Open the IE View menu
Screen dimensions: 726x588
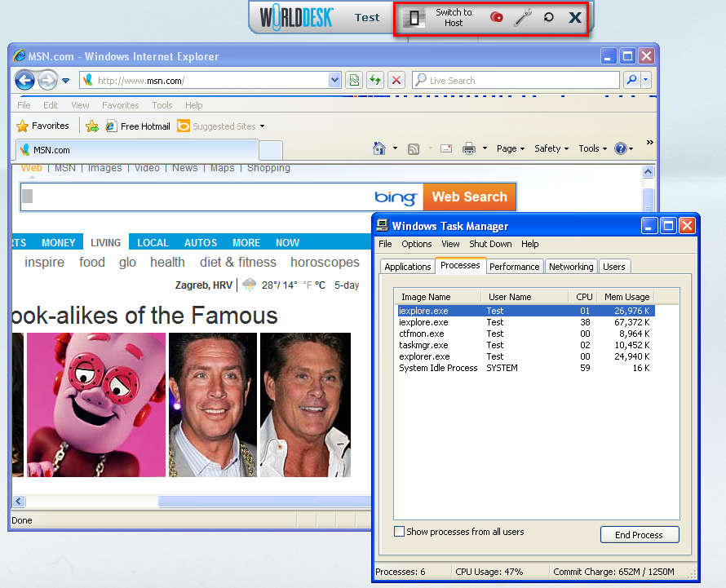(80, 105)
